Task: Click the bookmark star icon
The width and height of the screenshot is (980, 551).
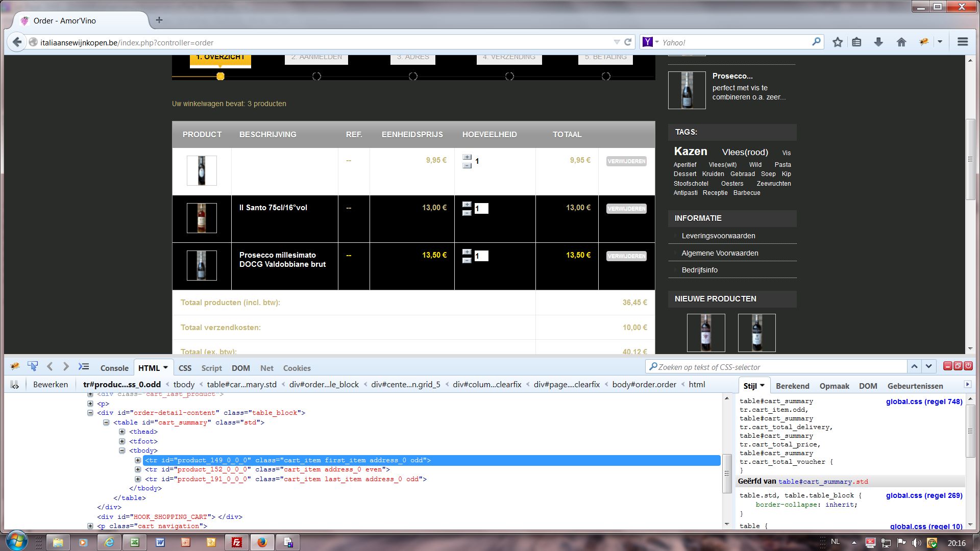Action: point(838,42)
